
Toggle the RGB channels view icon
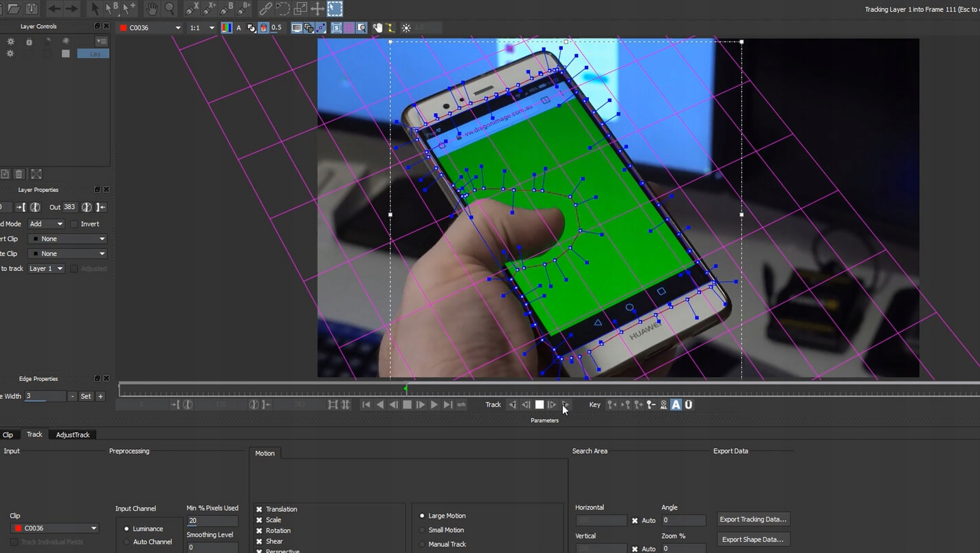click(x=226, y=28)
